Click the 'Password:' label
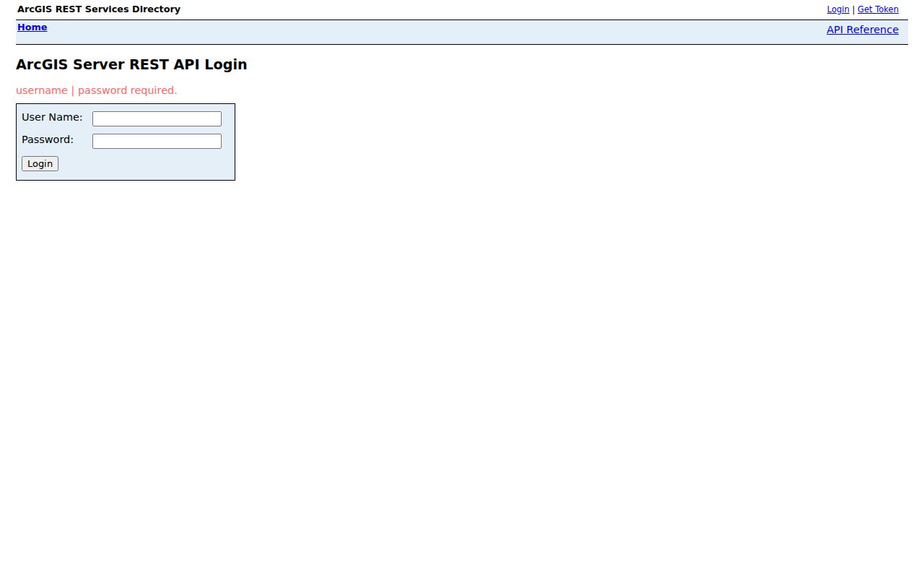 [x=48, y=139]
